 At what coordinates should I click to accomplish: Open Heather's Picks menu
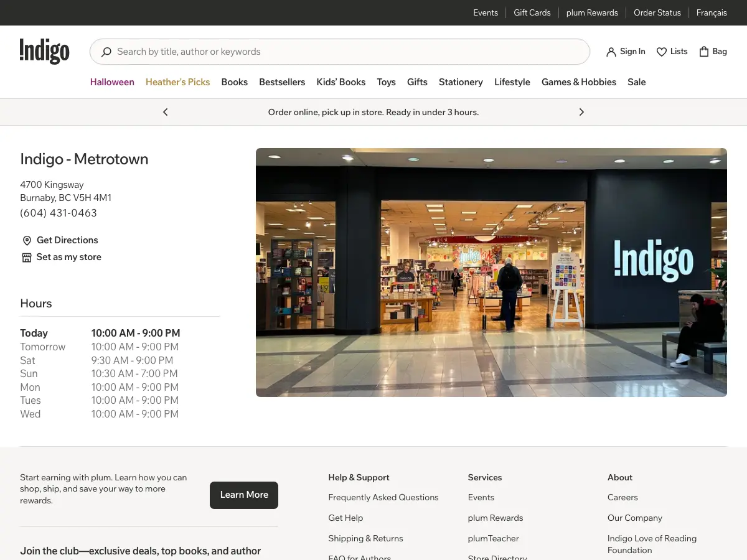(x=177, y=82)
